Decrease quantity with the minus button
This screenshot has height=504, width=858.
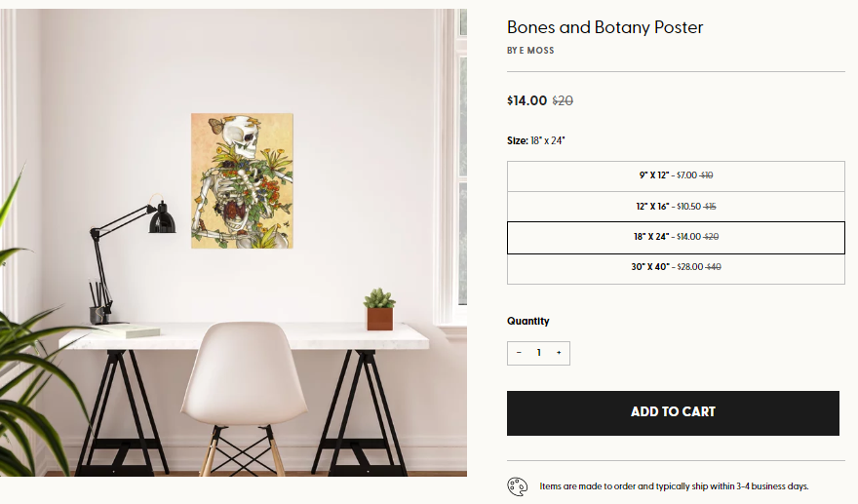519,353
